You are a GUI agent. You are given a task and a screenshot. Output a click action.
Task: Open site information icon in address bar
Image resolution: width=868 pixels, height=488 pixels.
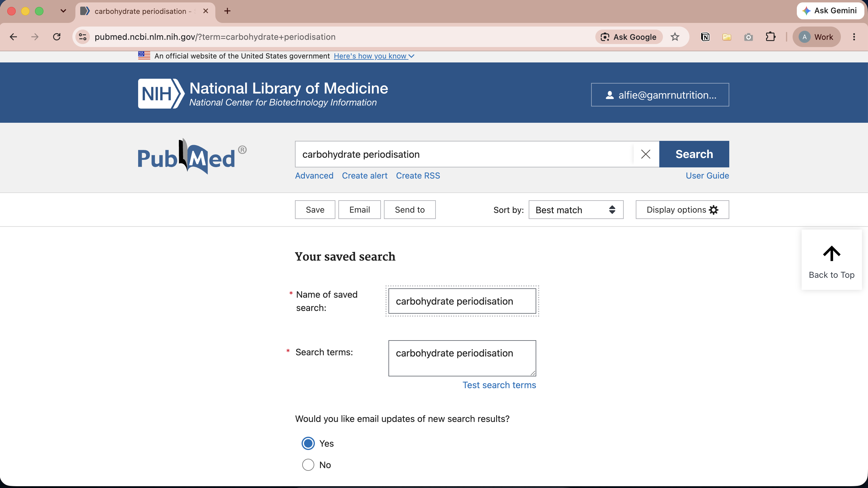tap(83, 37)
